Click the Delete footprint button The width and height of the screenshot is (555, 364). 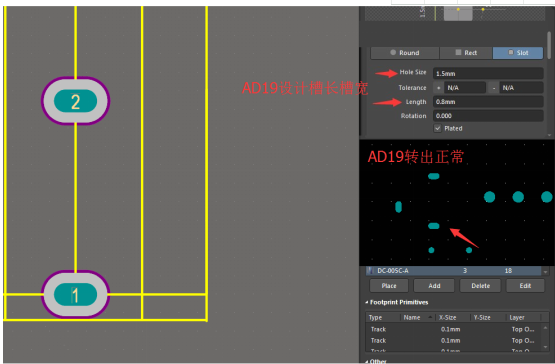[480, 286]
